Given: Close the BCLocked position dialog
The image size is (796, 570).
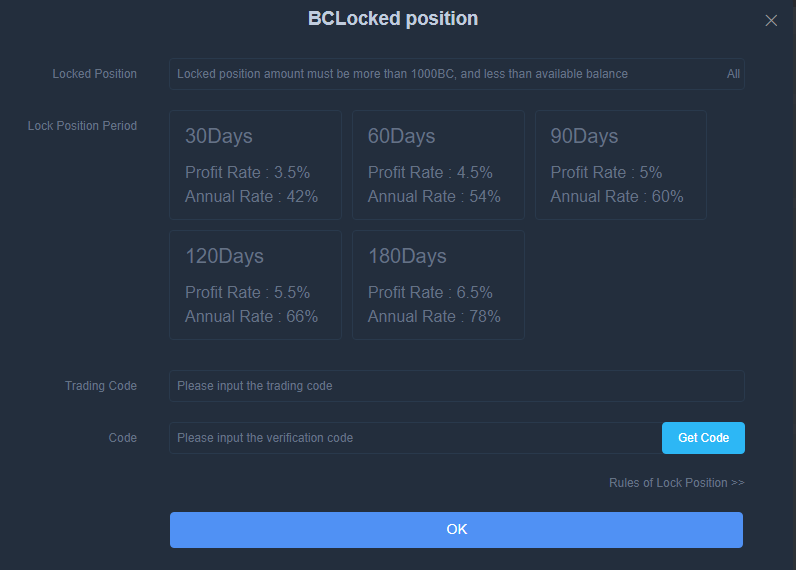Looking at the screenshot, I should pyautogui.click(x=770, y=20).
